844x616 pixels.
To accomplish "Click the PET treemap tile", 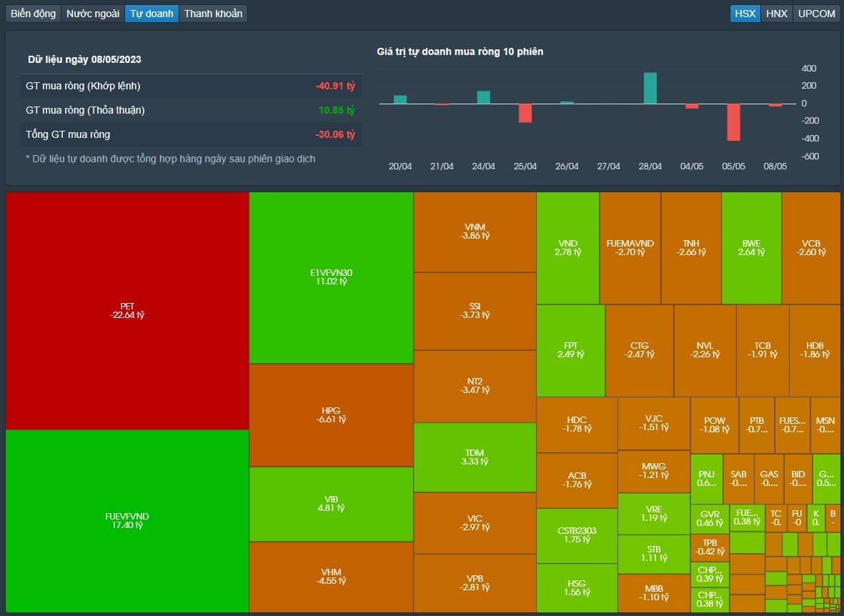I will (127, 311).
